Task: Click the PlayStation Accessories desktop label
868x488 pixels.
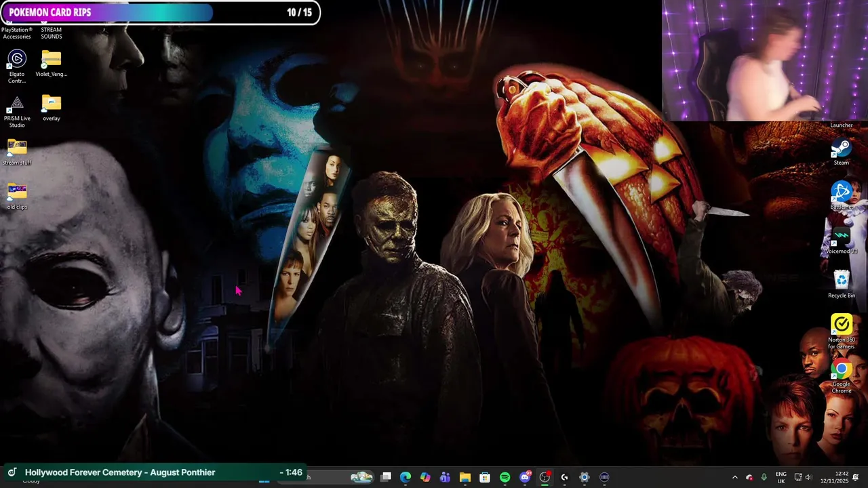Action: tap(17, 33)
